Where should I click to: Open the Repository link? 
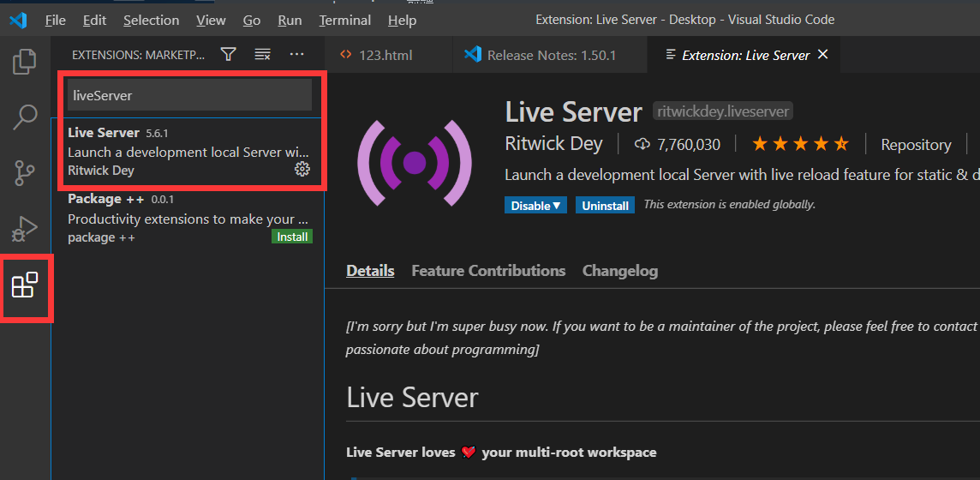click(916, 145)
